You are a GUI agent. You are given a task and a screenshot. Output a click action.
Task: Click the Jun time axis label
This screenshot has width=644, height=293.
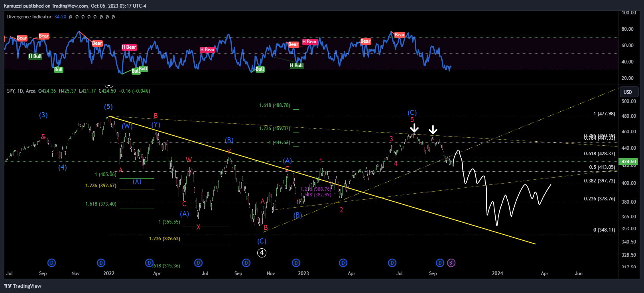pos(579,273)
